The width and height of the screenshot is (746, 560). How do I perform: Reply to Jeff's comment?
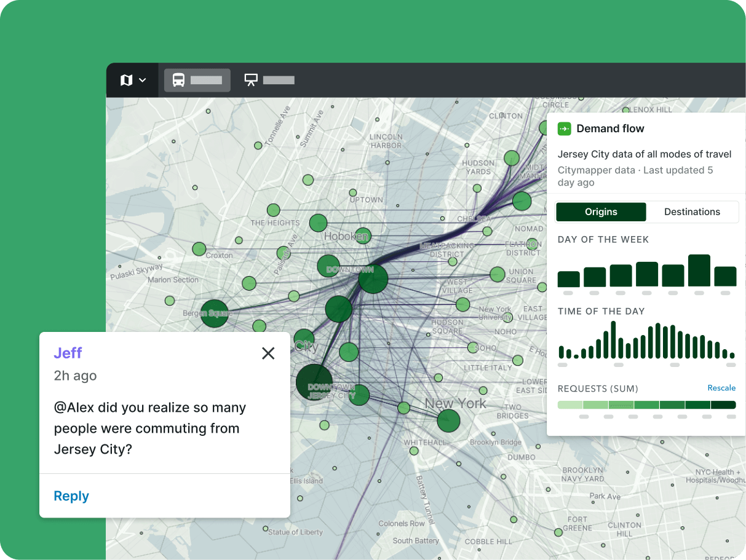pos(71,496)
